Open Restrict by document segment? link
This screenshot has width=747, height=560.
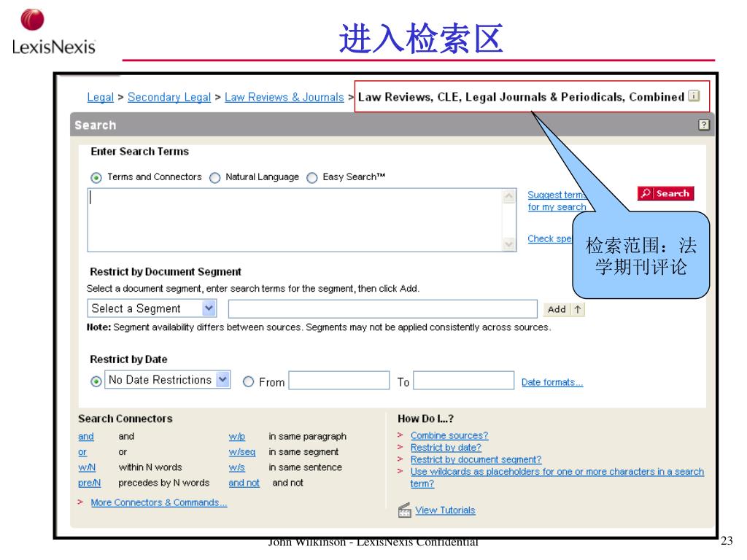coord(476,459)
